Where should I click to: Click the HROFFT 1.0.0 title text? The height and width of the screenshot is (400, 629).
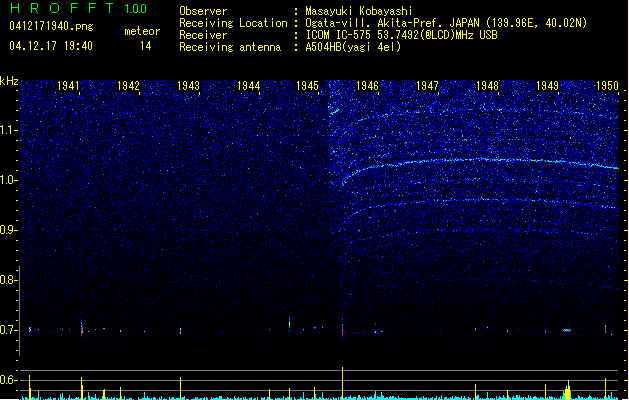pos(78,8)
